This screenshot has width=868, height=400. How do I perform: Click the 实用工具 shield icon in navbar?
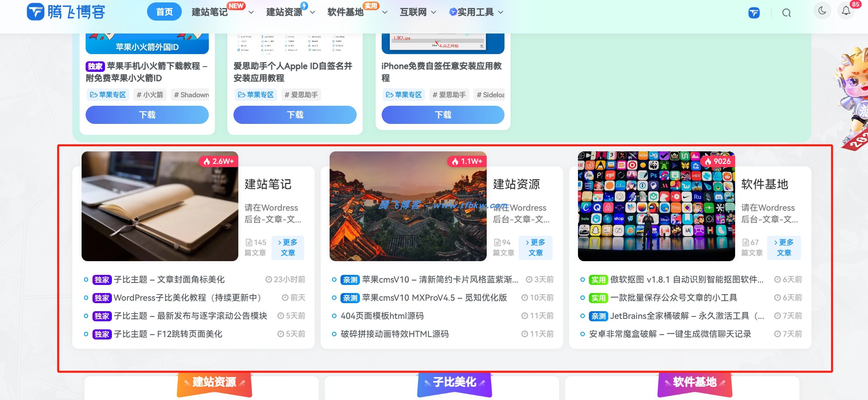[453, 12]
